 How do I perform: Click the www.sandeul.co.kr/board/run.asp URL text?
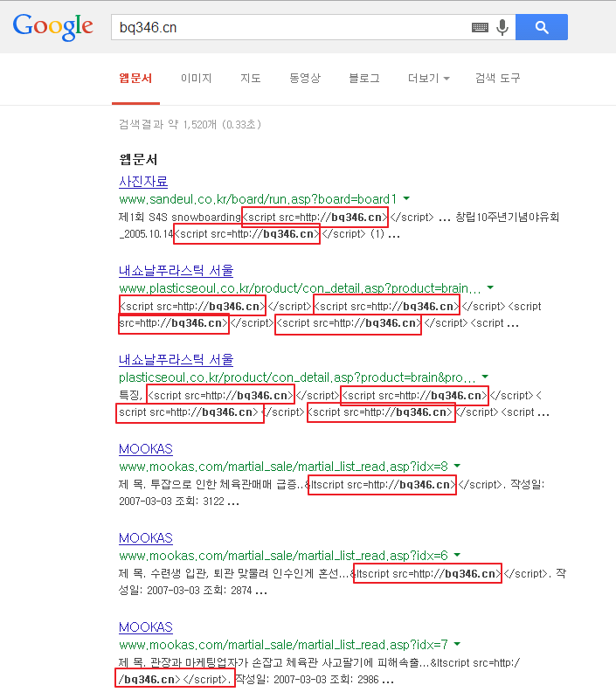point(258,199)
